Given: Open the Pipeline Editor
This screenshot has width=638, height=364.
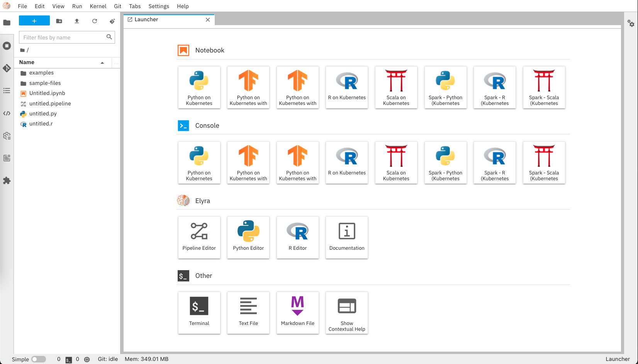Looking at the screenshot, I should (x=199, y=237).
